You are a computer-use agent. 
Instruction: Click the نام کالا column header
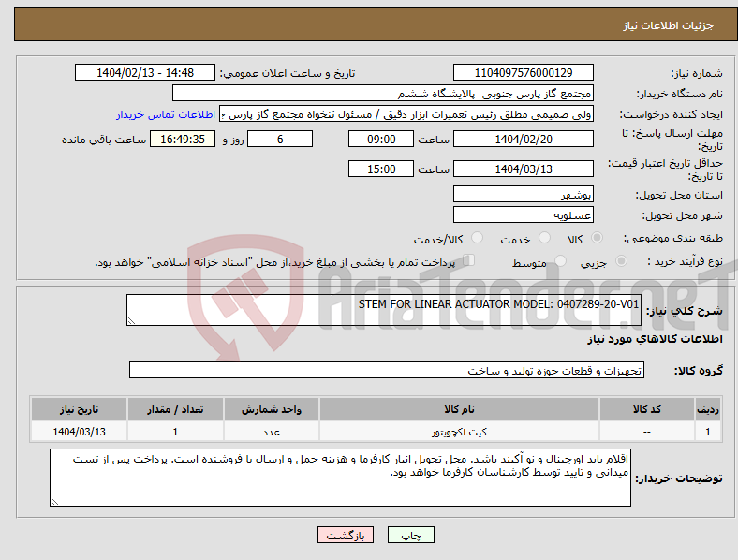pyautogui.click(x=459, y=409)
